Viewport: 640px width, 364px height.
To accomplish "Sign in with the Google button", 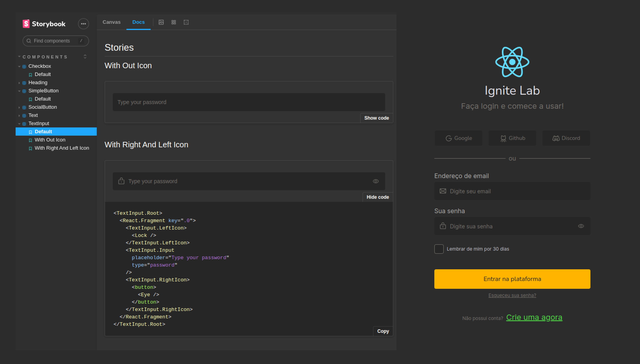I will [x=458, y=138].
